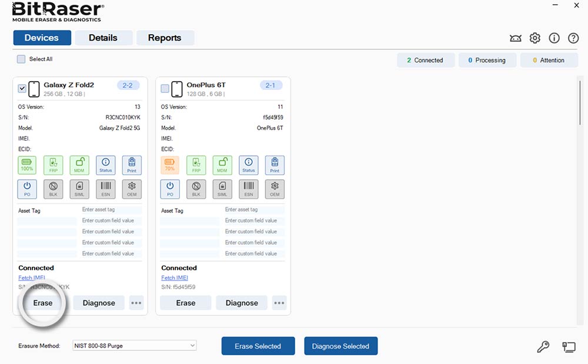This screenshot has width=588, height=364.
Task: Click first custom field value for OnePlus 6T
Action: pos(254,221)
